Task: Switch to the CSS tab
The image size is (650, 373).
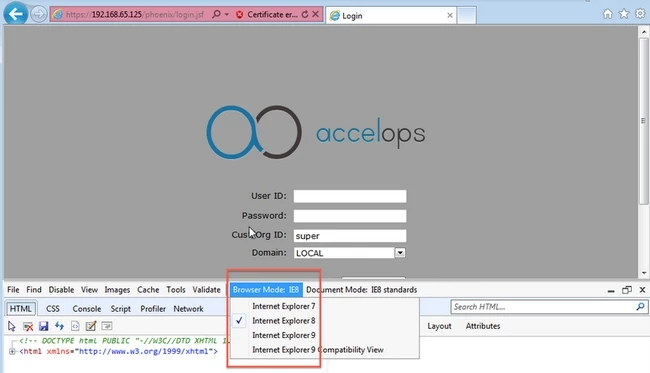Action: (x=53, y=309)
